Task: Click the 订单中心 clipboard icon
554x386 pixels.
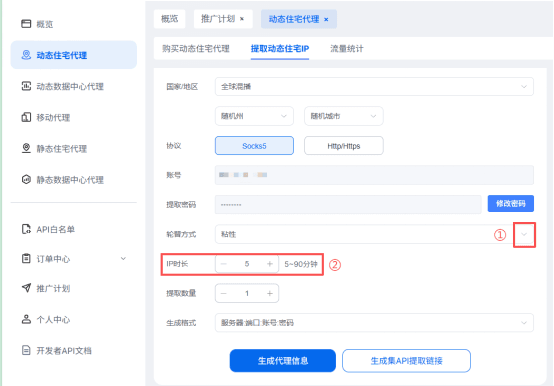Action: [26, 259]
